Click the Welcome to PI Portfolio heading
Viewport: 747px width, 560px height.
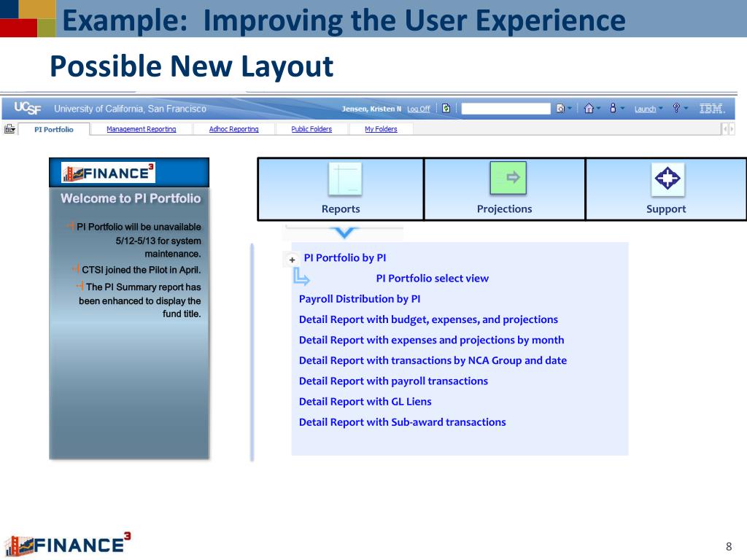(131, 198)
